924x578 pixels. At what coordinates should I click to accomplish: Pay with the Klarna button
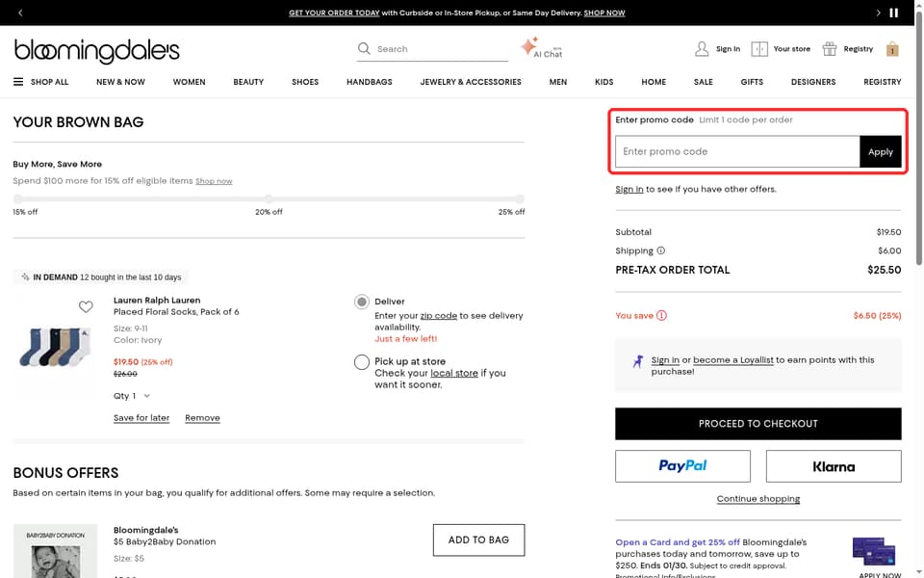click(x=834, y=466)
